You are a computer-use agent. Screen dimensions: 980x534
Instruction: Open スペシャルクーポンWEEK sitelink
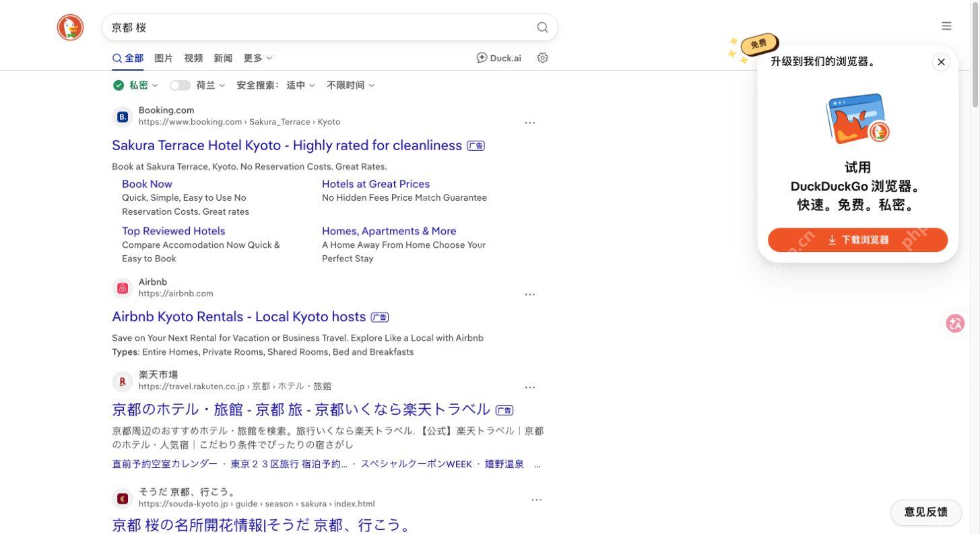[416, 464]
